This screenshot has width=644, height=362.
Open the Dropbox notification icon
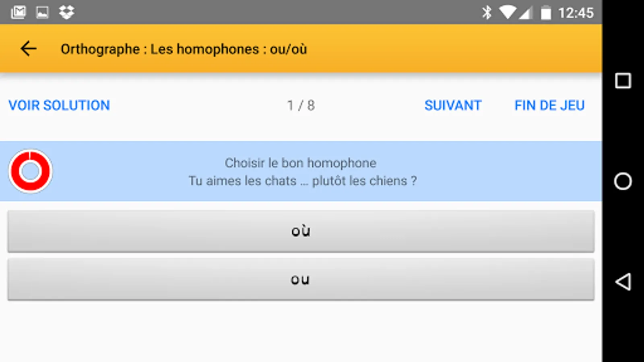pyautogui.click(x=66, y=12)
